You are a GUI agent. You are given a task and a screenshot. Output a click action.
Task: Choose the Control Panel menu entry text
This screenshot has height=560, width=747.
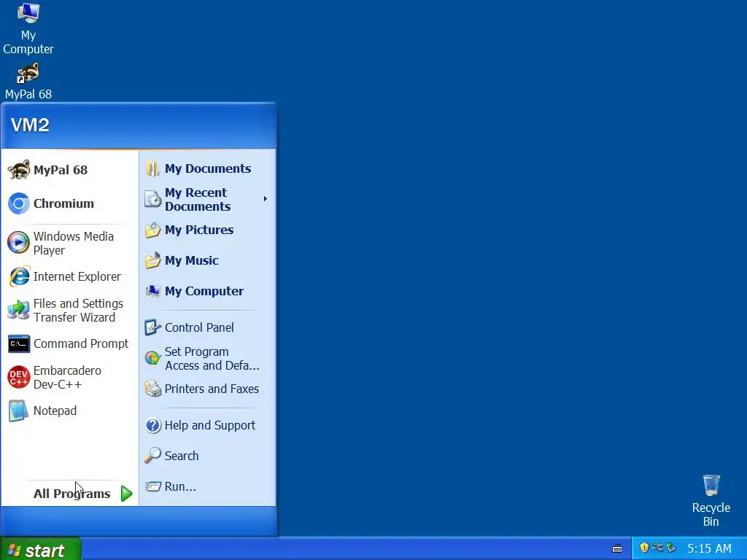tap(199, 327)
